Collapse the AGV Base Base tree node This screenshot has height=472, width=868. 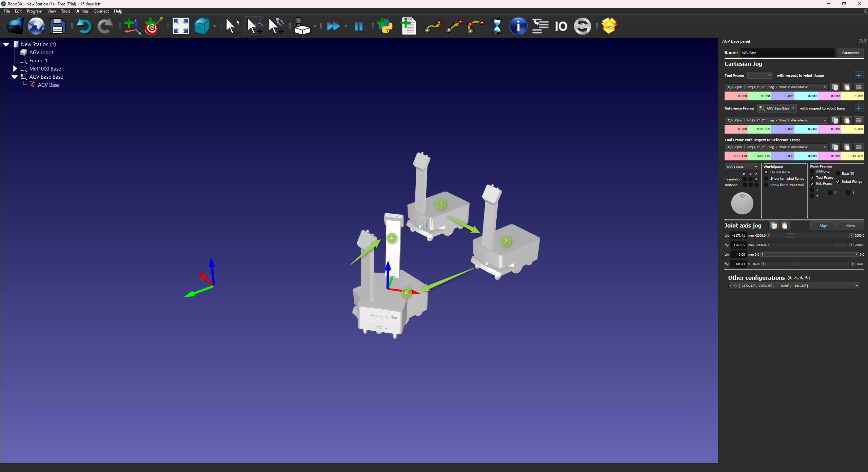[x=15, y=77]
